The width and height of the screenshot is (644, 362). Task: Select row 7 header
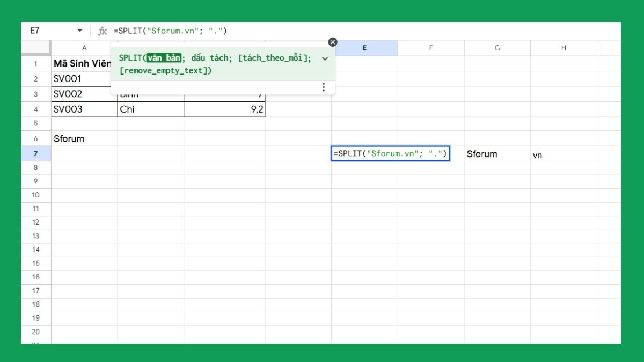(35, 154)
